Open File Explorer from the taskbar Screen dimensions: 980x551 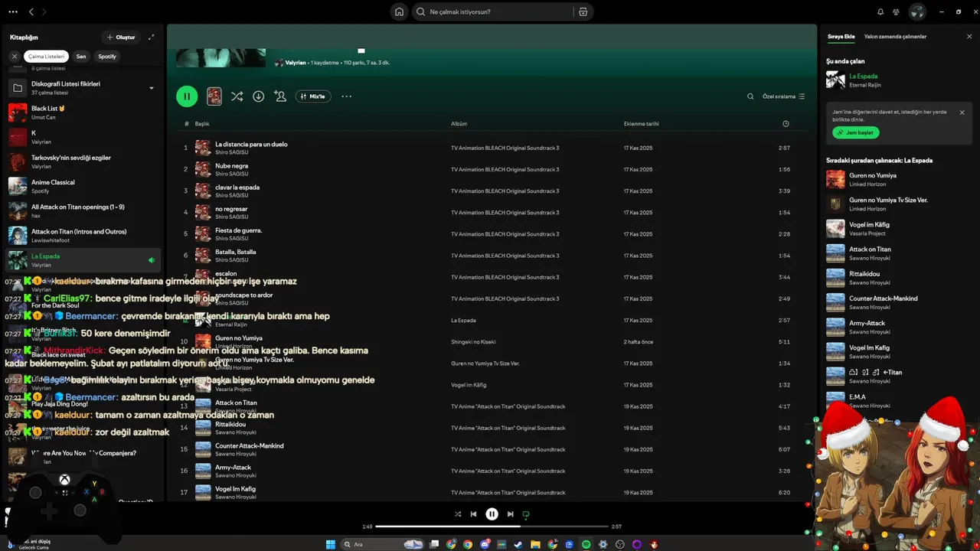pos(536,544)
